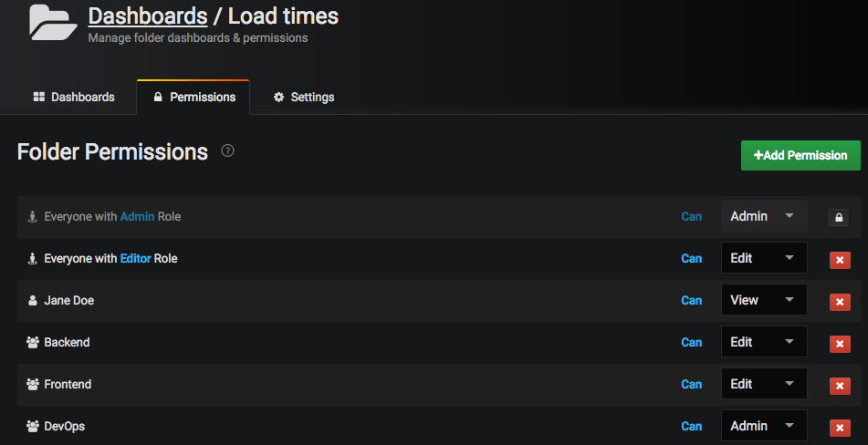Delete Jane Doe's permission entry

tap(839, 302)
